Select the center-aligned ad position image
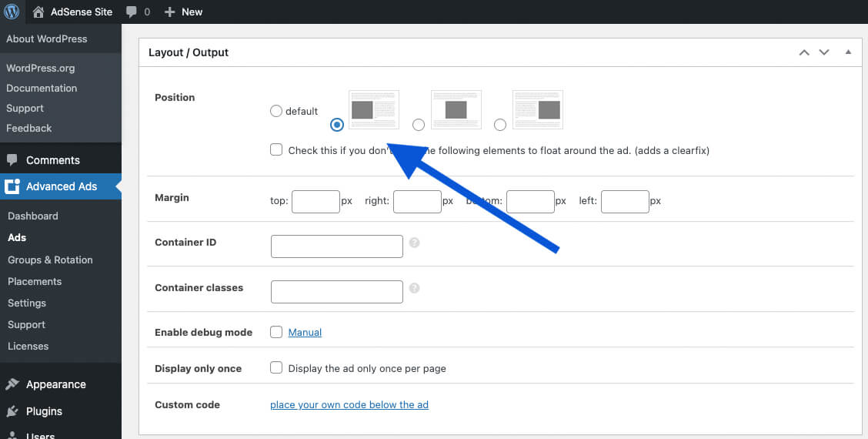The image size is (868, 439). [456, 109]
